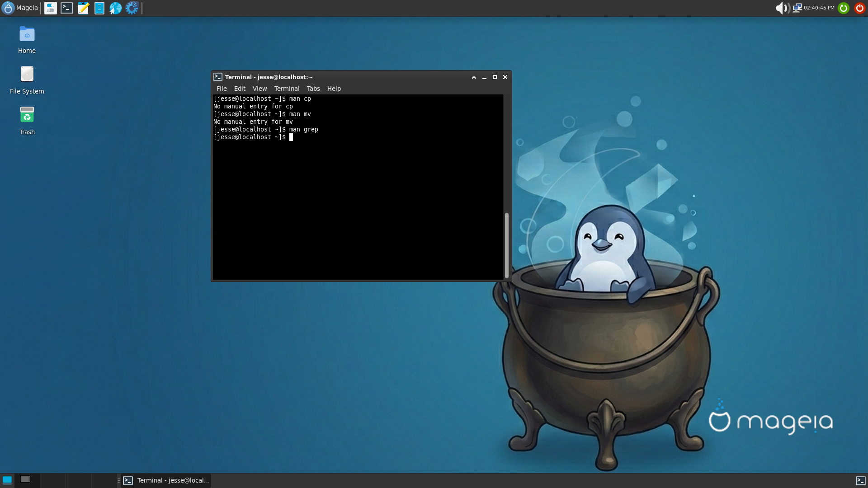868x488 pixels.
Task: Click the clock showing 02:40:45 PM
Action: pyautogui.click(x=819, y=8)
